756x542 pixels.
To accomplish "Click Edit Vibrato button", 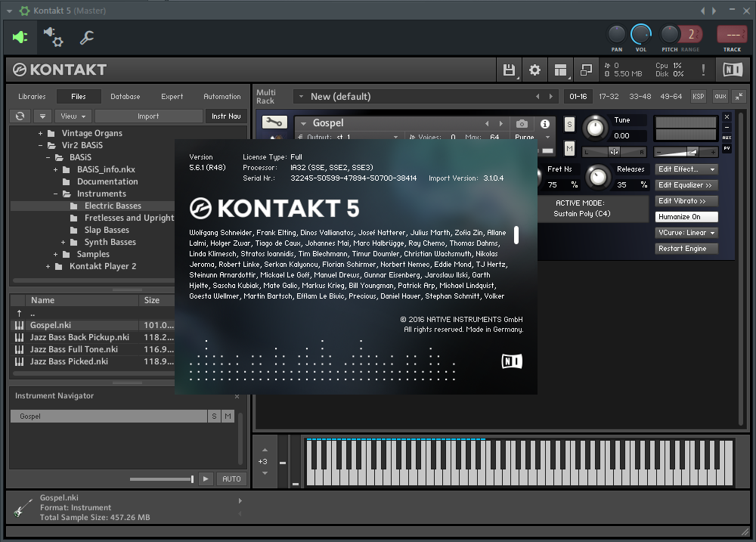I will tap(686, 201).
